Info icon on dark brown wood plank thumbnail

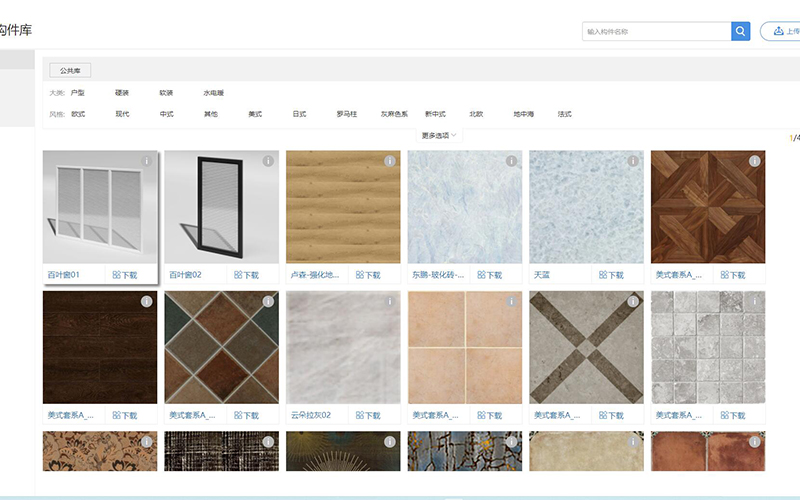coord(146,302)
